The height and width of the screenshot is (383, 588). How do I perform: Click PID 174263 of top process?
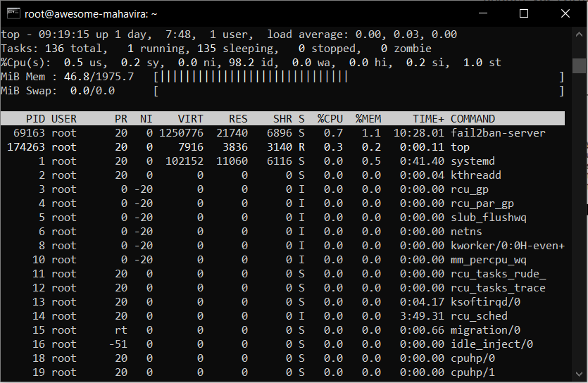[26, 147]
